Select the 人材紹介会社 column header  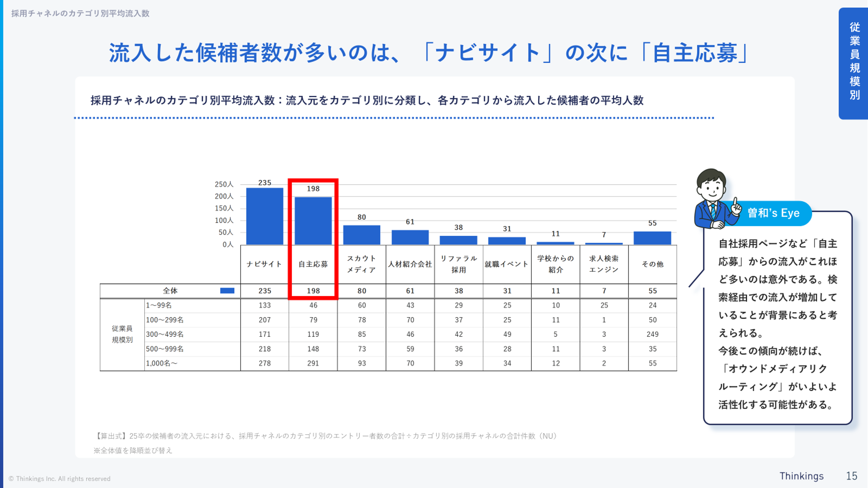(410, 264)
